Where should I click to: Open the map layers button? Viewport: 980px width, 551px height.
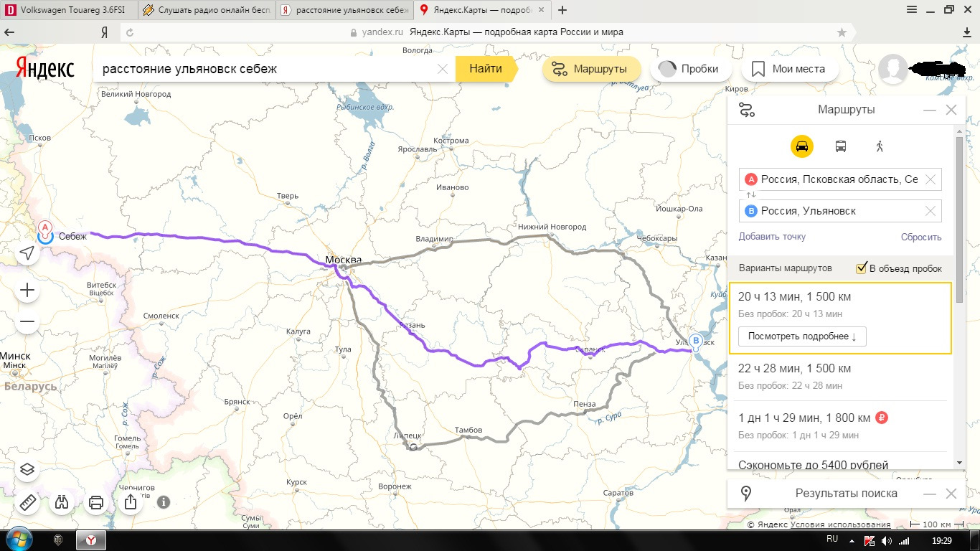coord(27,469)
